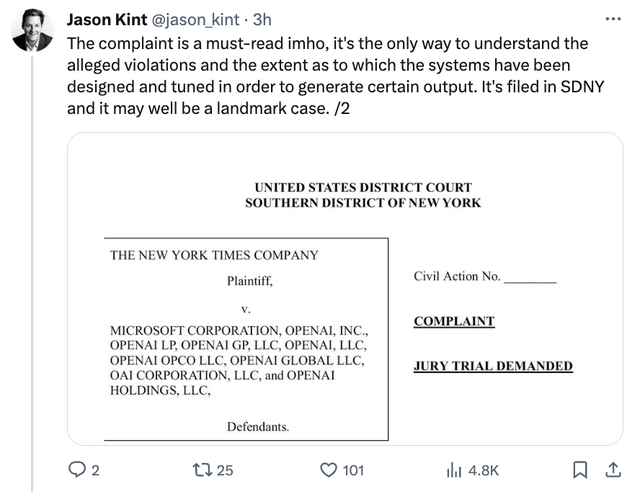
Task: Click the like count 101
Action: click(353, 470)
